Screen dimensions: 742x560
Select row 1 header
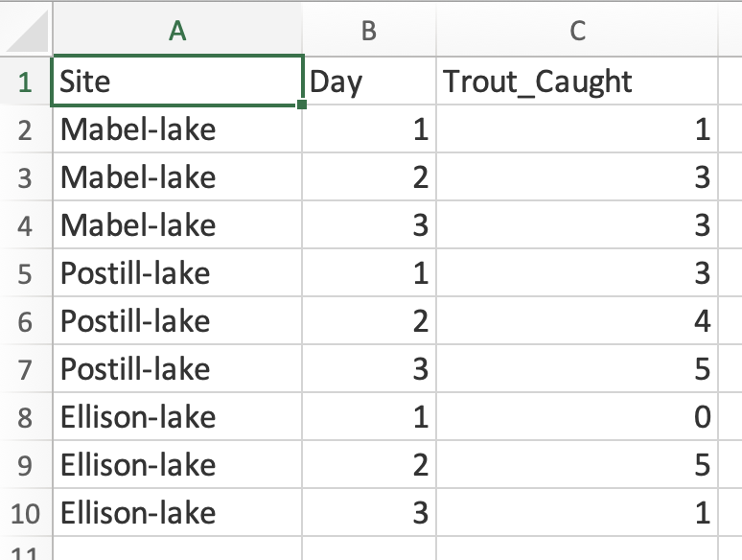click(x=26, y=82)
